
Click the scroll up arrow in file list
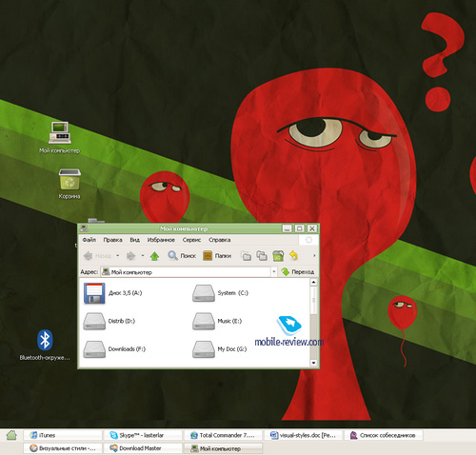click(x=313, y=282)
